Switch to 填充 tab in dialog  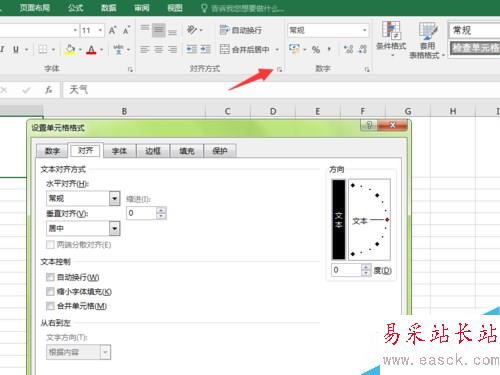[x=187, y=151]
